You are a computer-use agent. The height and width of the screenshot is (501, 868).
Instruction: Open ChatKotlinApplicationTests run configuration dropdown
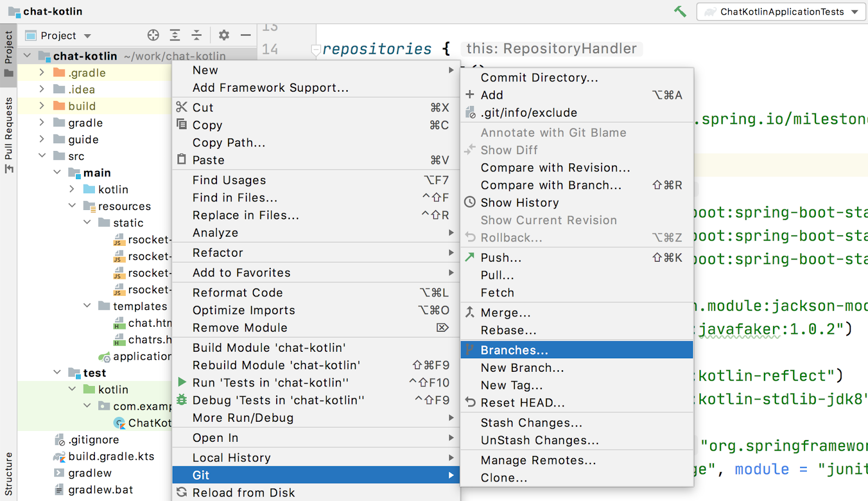click(x=781, y=12)
